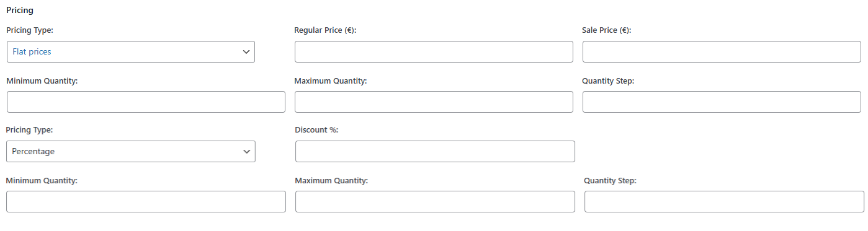Image resolution: width=868 pixels, height=231 pixels.
Task: Focus the Regular Price (€) input field
Action: 434,52
